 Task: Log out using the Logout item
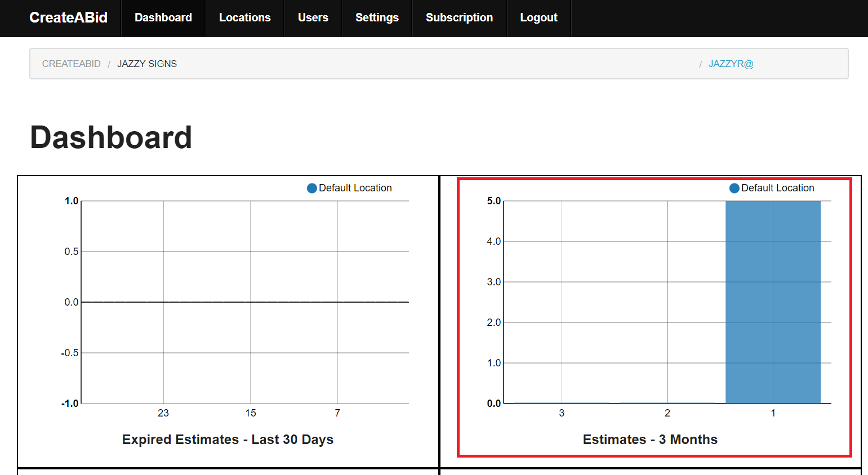538,18
